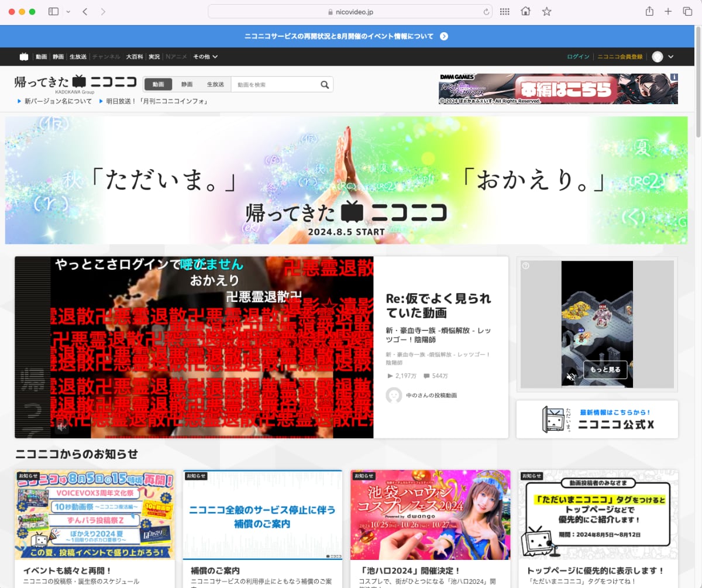Unmute the featured video speaker icon
702x588 pixels.
[61, 428]
